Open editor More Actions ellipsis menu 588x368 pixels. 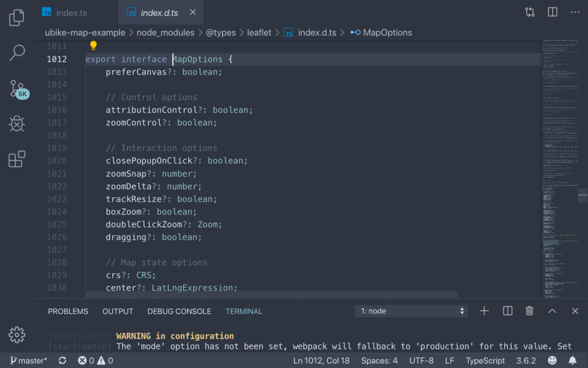[575, 12]
